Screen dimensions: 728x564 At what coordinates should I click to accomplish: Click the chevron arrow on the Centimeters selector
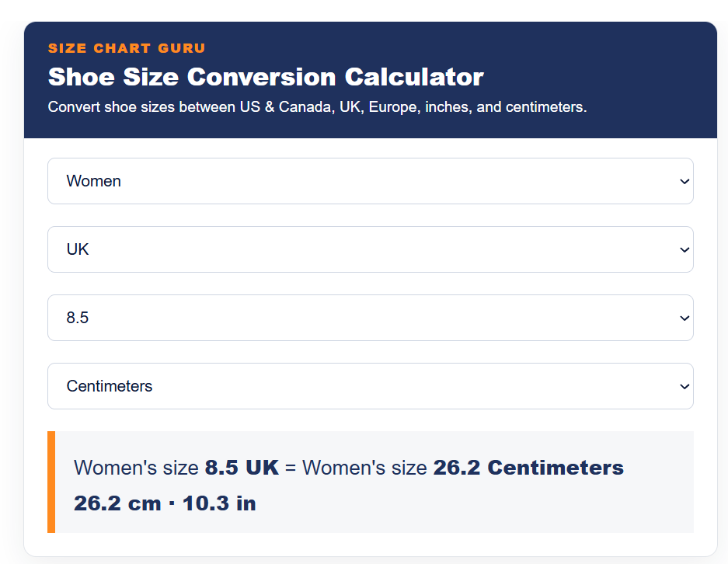click(684, 386)
